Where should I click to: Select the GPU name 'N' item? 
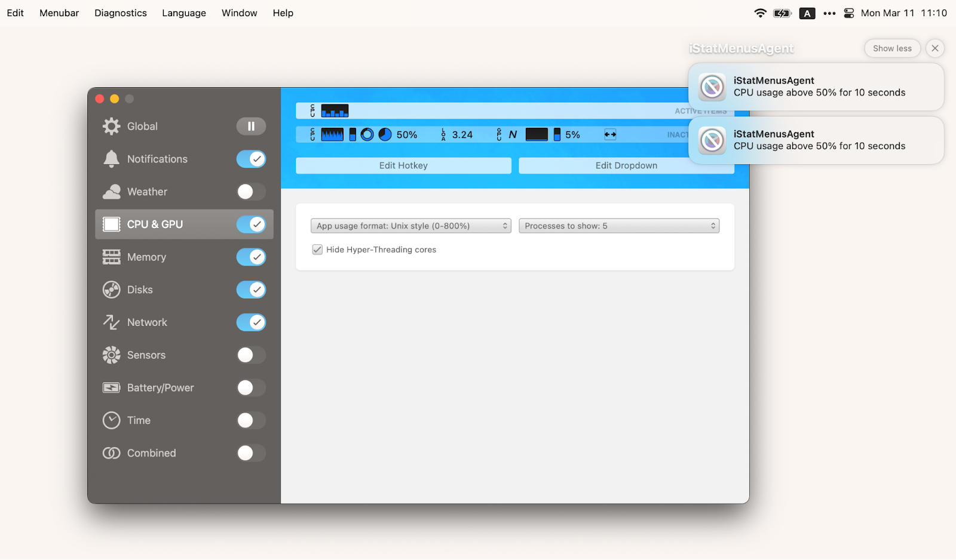(x=513, y=135)
